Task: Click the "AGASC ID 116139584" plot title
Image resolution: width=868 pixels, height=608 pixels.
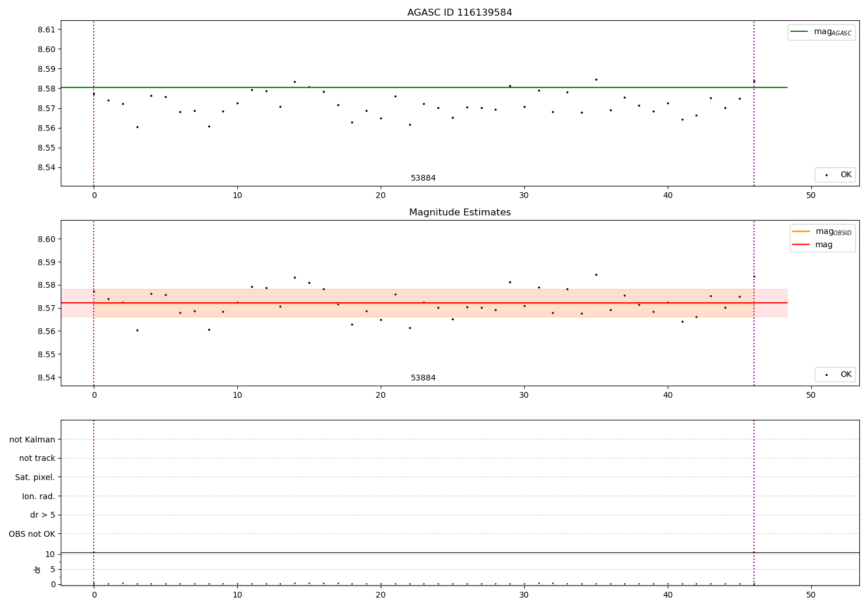Action: tap(459, 13)
